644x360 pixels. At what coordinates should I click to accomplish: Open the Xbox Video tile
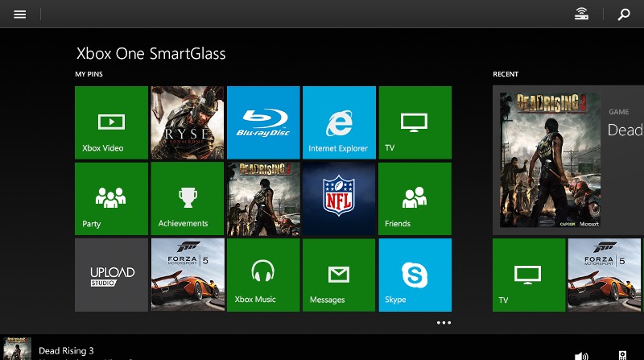pos(111,122)
